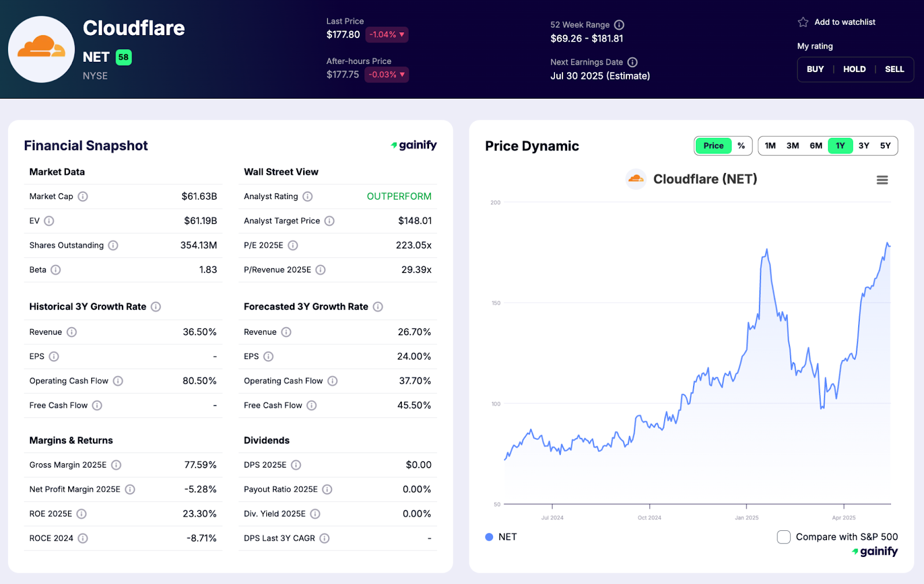Screen dimensions: 924x584
Task: Switch chart to Price mode
Action: pyautogui.click(x=713, y=146)
